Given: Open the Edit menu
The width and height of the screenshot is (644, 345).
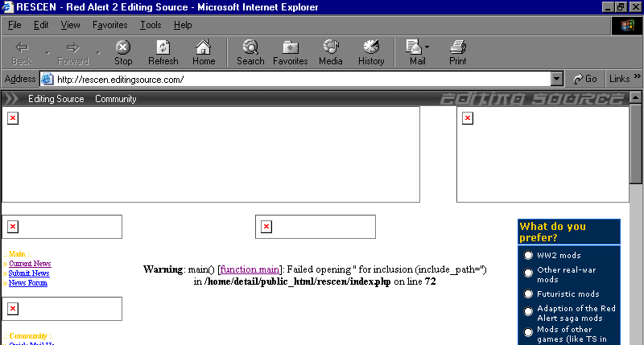Looking at the screenshot, I should tap(41, 25).
